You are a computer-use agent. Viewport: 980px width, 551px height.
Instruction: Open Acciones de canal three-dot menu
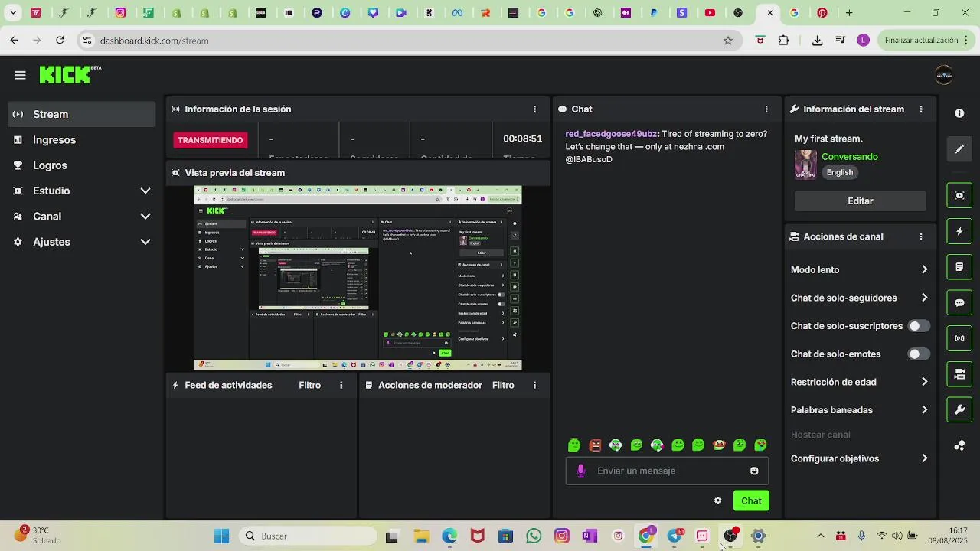coord(921,237)
